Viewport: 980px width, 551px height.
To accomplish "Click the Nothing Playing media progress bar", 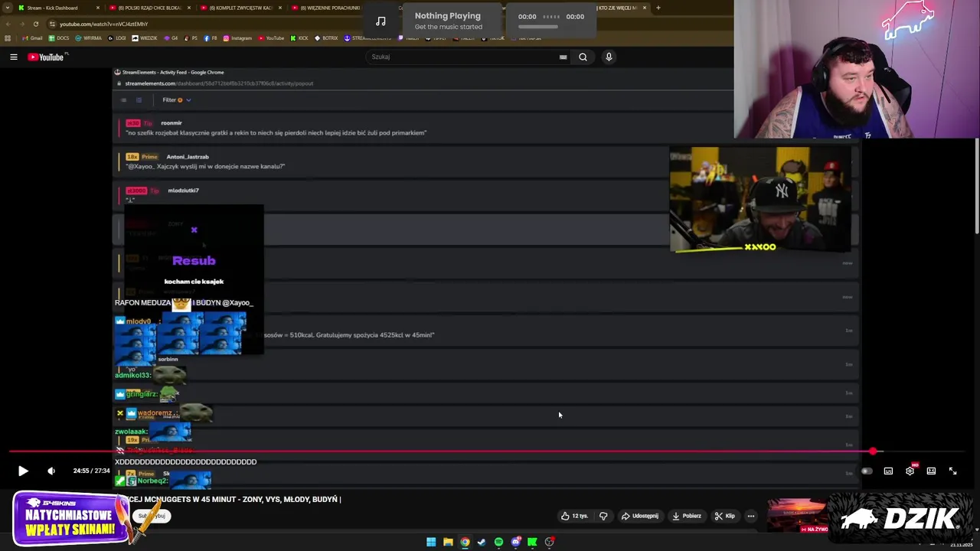I will click(538, 27).
